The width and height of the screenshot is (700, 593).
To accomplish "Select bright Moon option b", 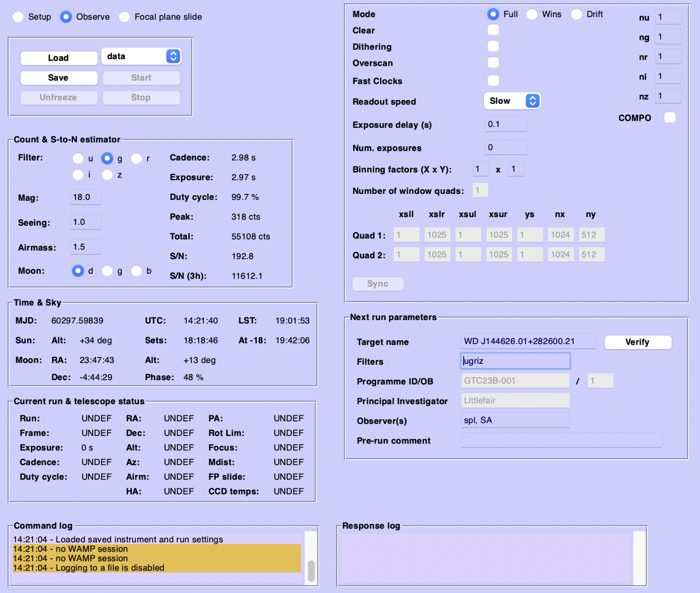I will point(136,271).
